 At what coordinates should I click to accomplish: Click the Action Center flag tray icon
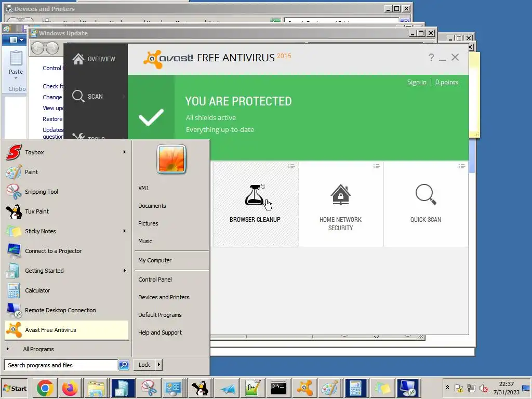point(459,388)
